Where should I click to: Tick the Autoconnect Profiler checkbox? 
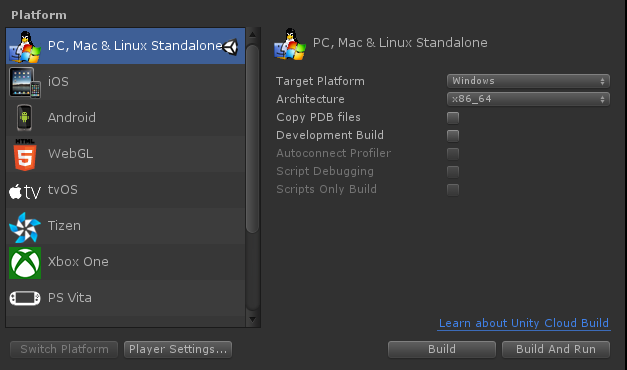(x=453, y=154)
